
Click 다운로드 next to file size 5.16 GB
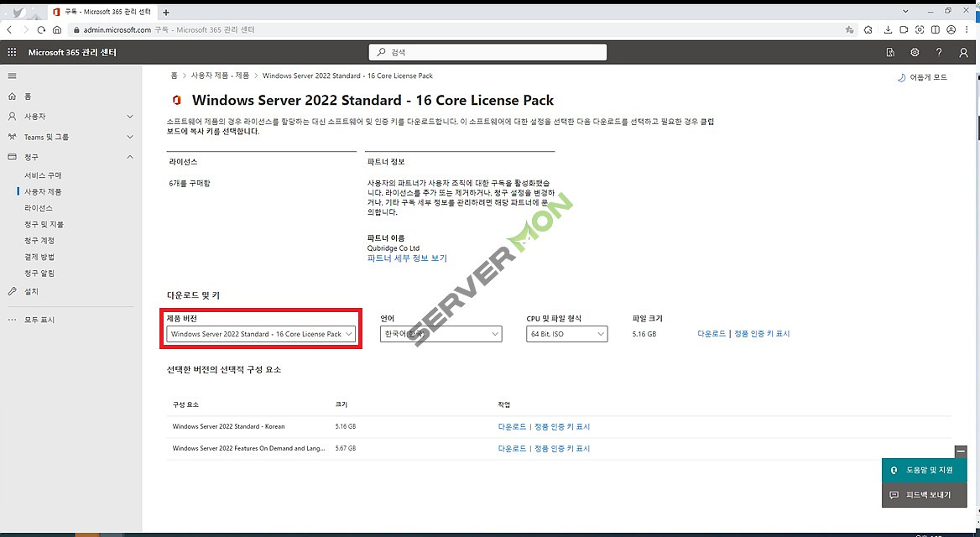point(712,334)
